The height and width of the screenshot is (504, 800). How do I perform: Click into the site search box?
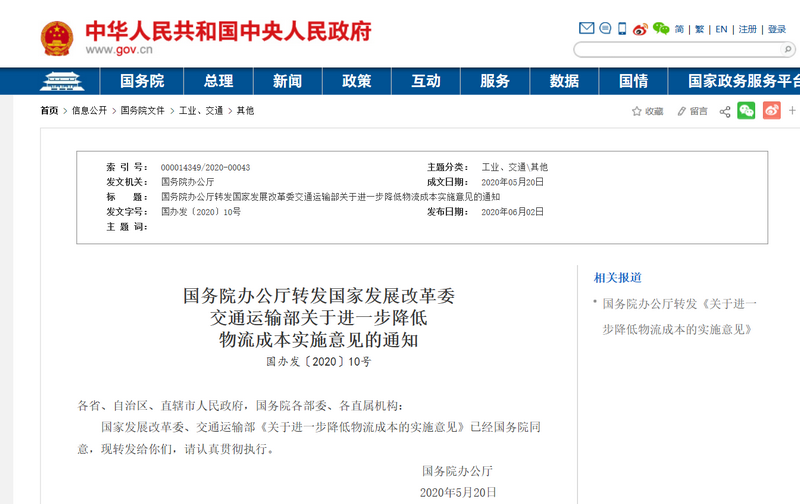(x=670, y=50)
